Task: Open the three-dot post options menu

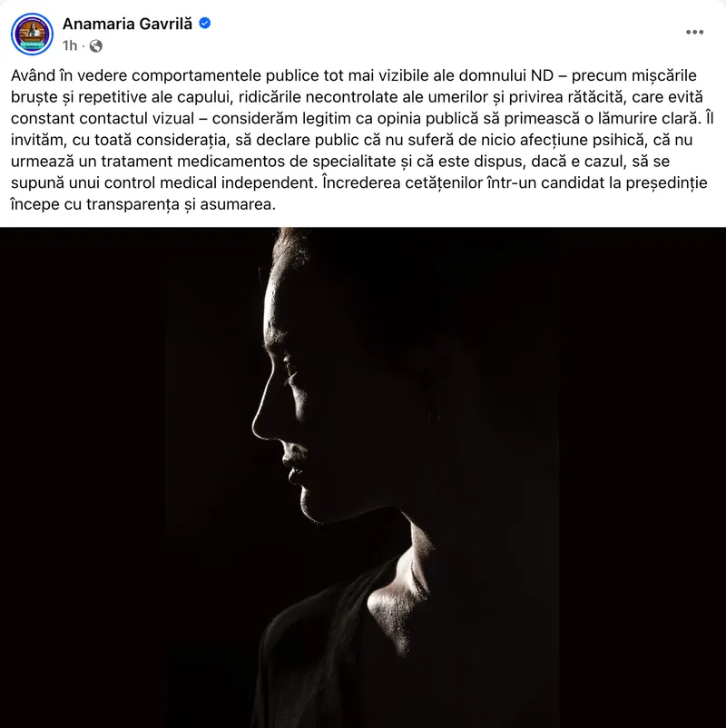Action: tap(694, 32)
